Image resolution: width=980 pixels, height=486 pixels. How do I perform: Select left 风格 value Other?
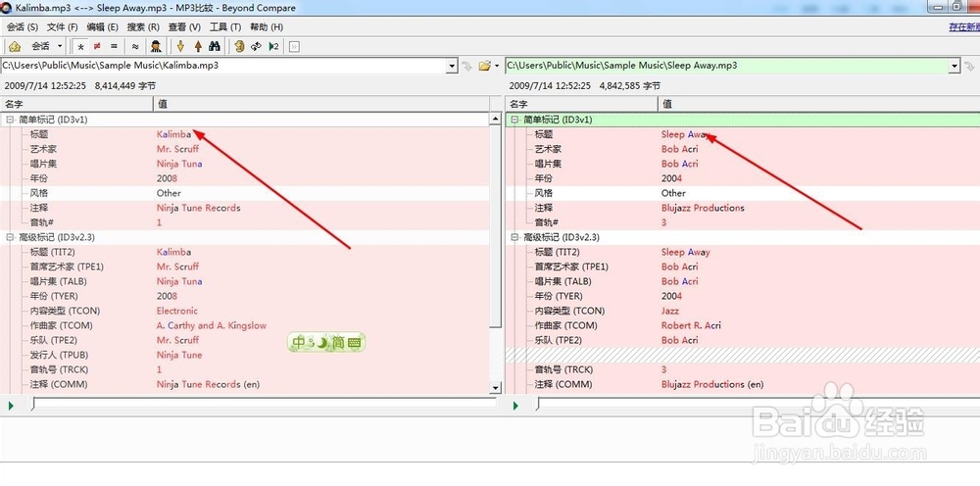tap(169, 193)
